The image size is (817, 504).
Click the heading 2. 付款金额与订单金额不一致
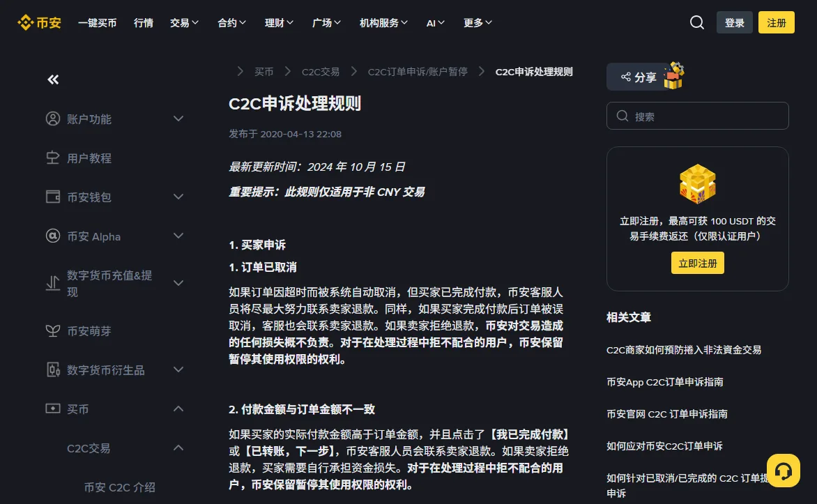[x=302, y=409]
